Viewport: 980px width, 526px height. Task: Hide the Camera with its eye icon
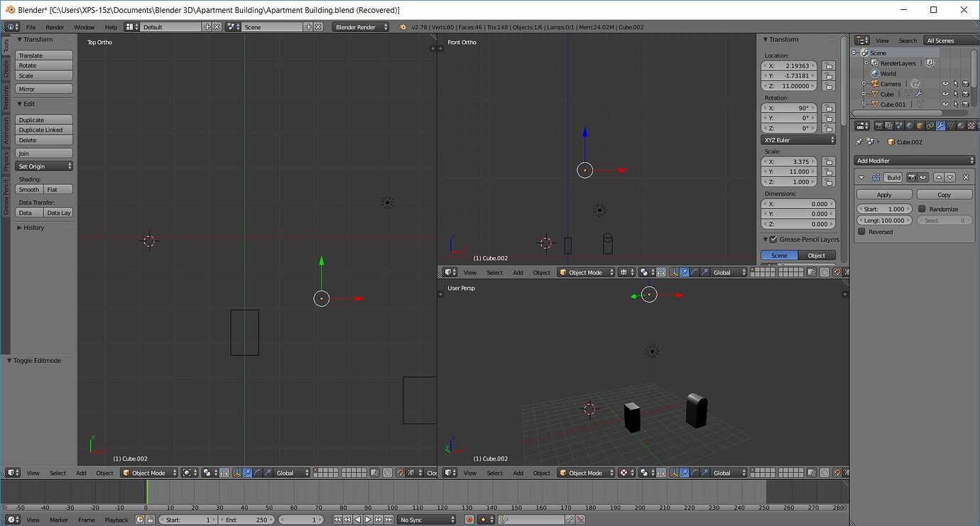945,84
